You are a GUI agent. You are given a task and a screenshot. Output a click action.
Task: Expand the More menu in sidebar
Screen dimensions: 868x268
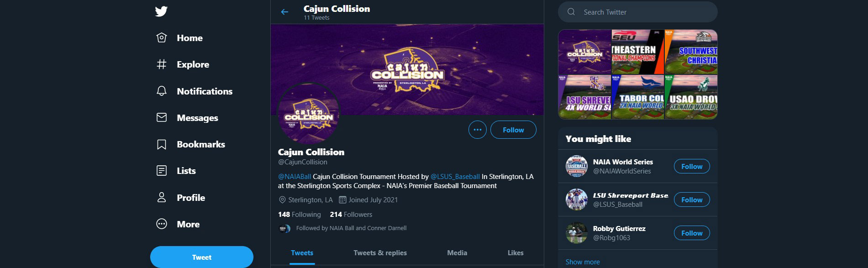(x=162, y=224)
